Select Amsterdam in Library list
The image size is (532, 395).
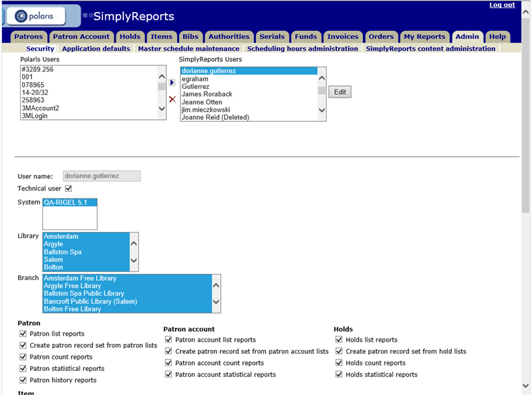(86, 236)
